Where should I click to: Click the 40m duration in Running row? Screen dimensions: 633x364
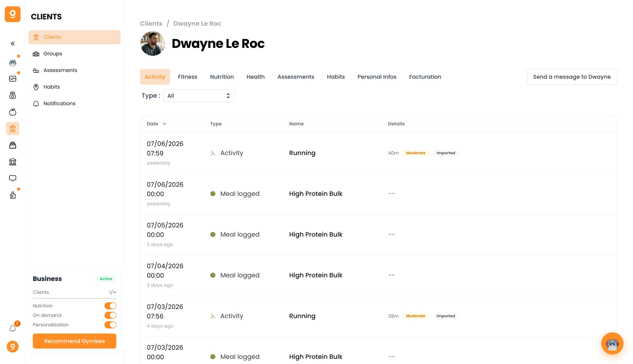(x=393, y=153)
